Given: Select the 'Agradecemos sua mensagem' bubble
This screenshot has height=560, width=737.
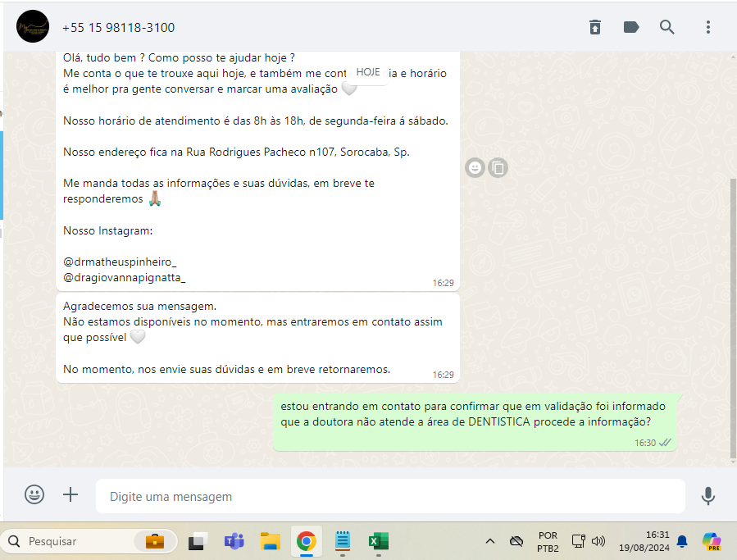Looking at the screenshot, I should click(x=257, y=338).
